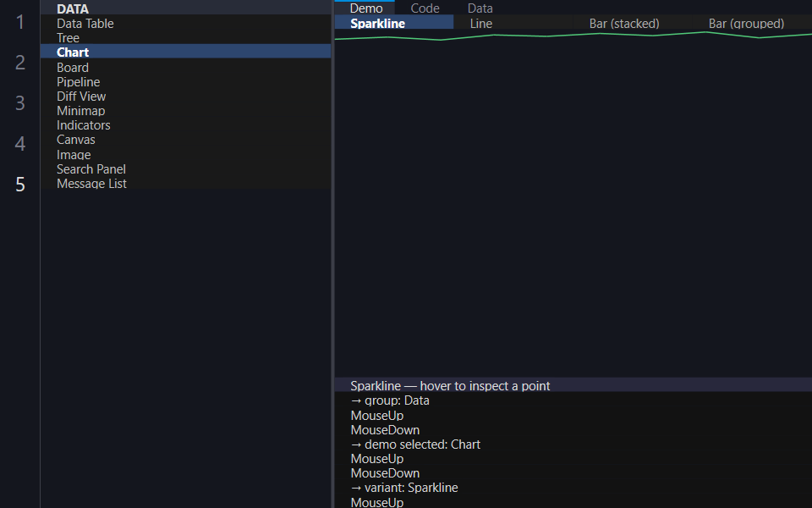Image resolution: width=812 pixels, height=508 pixels.
Task: Select the highlighted Chart list entry
Action: coord(185,52)
